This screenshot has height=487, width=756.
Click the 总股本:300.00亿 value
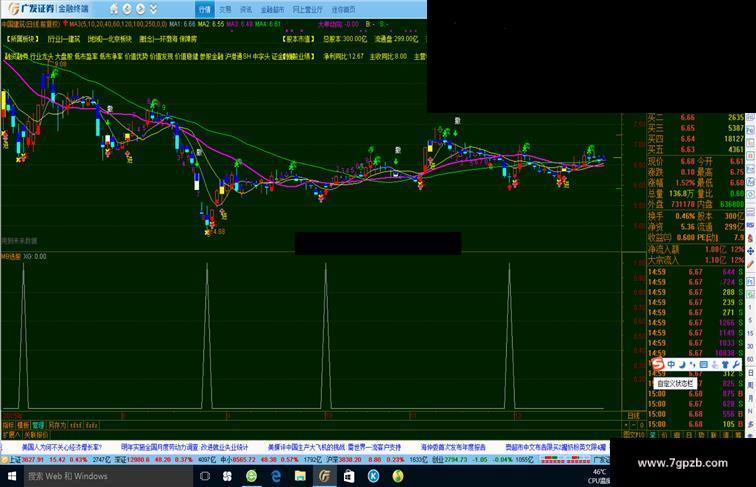[345, 39]
